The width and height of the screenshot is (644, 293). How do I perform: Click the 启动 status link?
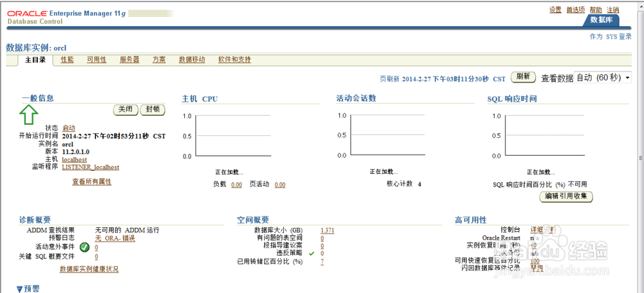69,128
